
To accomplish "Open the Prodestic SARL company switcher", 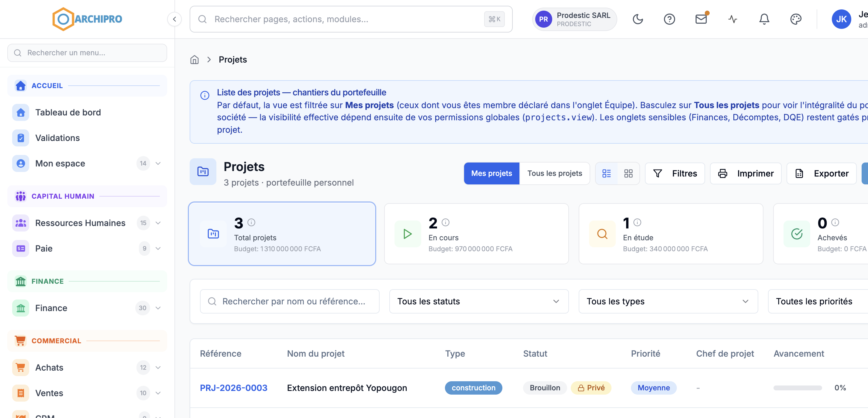I will click(x=574, y=19).
